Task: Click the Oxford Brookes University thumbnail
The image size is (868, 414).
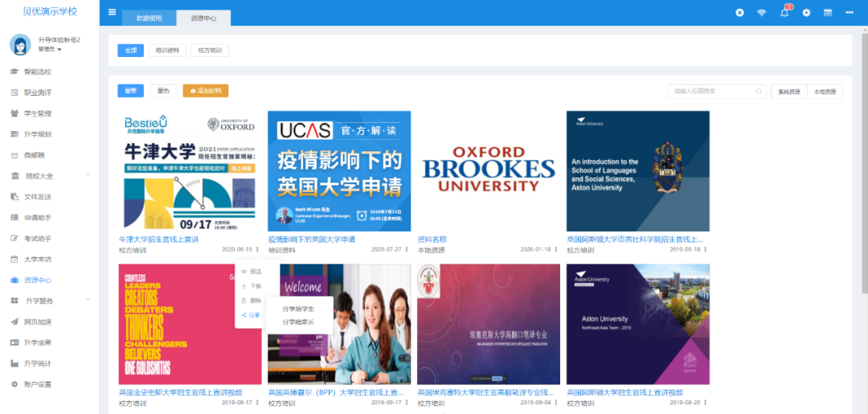Action: pos(488,170)
